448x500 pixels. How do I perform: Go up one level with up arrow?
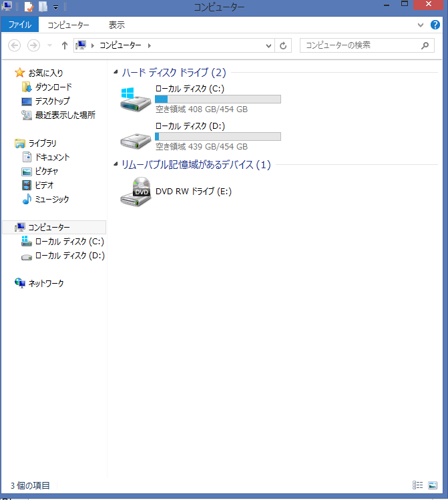coord(64,45)
